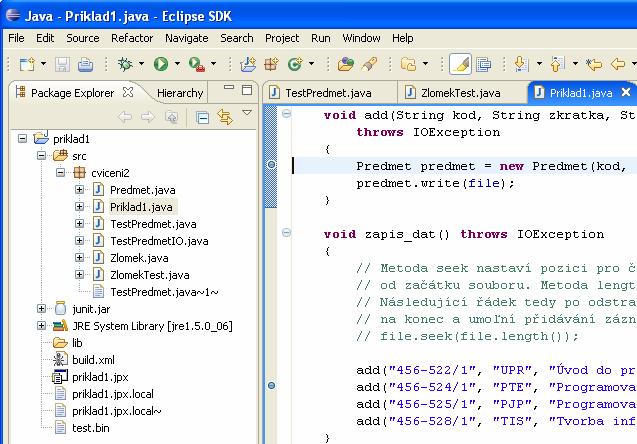Viewport: 637px width, 444px height.
Task: Start debugging with the bug icon
Action: tap(125, 64)
